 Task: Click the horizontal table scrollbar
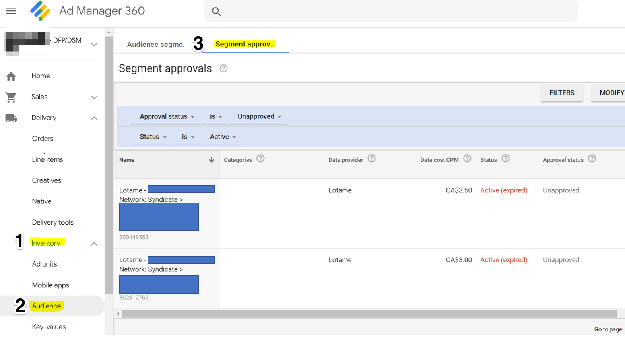(369, 314)
